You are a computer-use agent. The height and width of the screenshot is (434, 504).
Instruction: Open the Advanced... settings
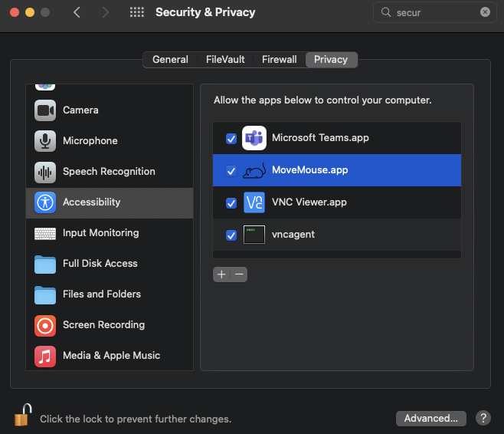point(430,418)
